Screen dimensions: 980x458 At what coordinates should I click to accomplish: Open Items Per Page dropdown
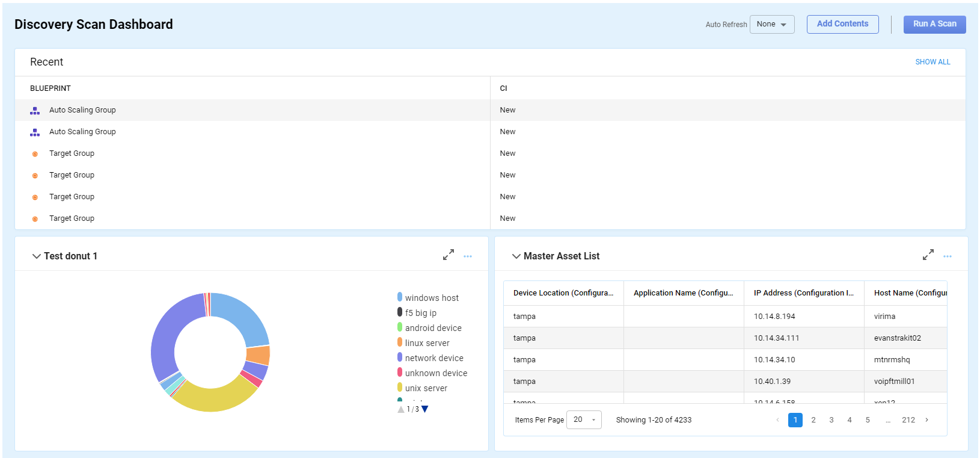(584, 420)
